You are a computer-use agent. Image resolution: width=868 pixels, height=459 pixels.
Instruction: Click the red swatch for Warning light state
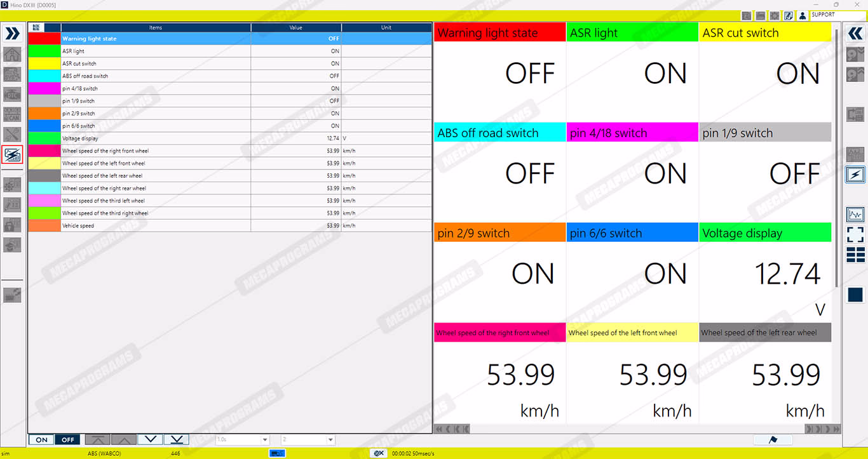[44, 39]
